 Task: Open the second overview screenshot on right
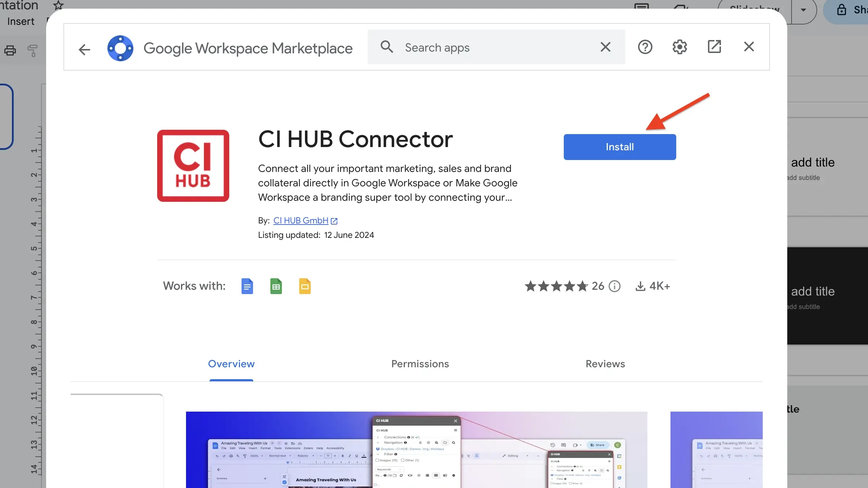[x=717, y=450]
